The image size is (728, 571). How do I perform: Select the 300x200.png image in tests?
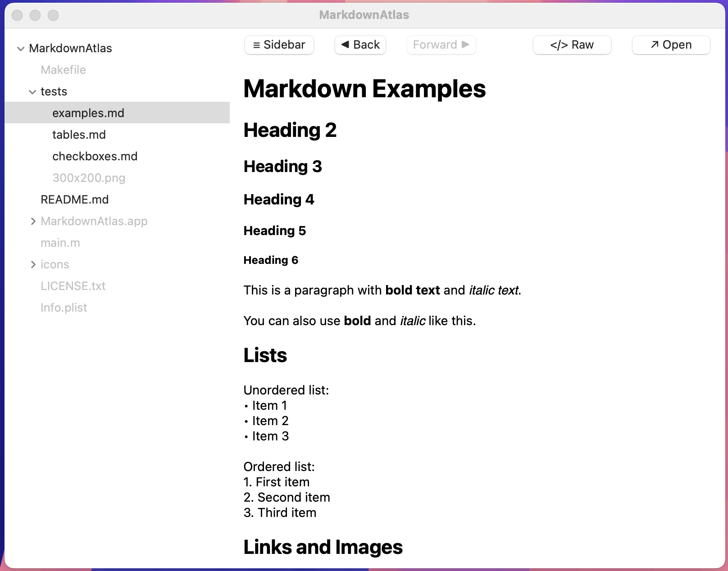[89, 178]
